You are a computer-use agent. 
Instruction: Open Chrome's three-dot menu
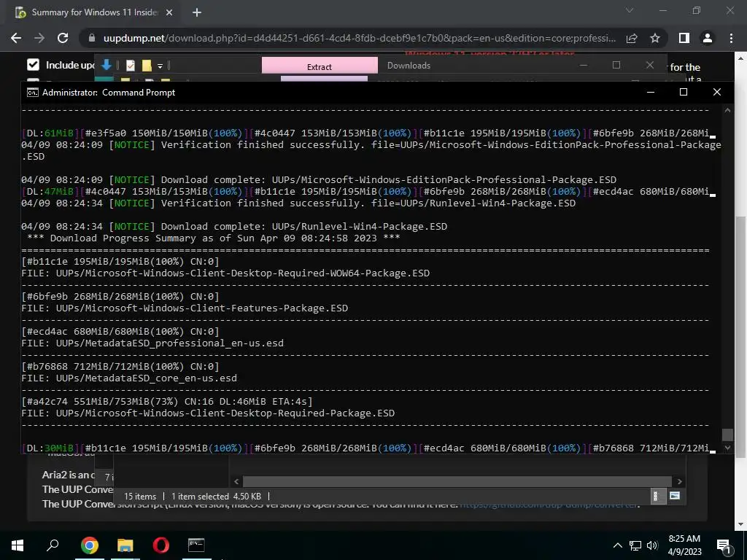[x=731, y=38]
